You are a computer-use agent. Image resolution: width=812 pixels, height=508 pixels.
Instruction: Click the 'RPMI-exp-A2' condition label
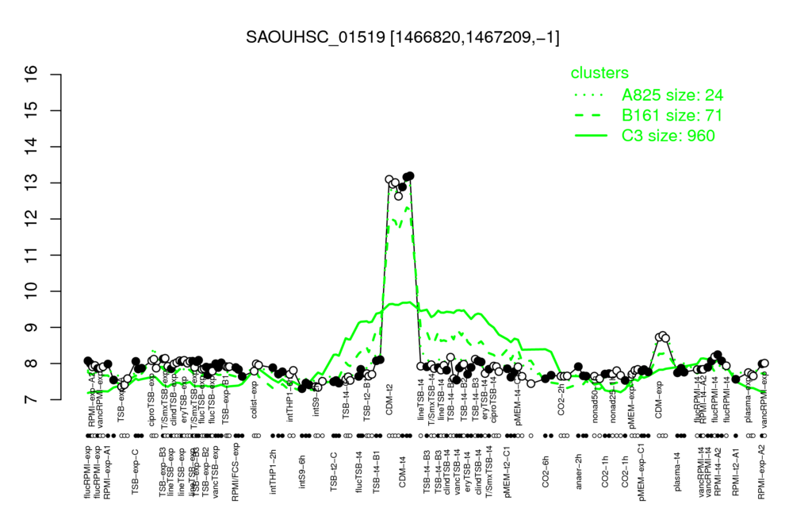(x=761, y=471)
